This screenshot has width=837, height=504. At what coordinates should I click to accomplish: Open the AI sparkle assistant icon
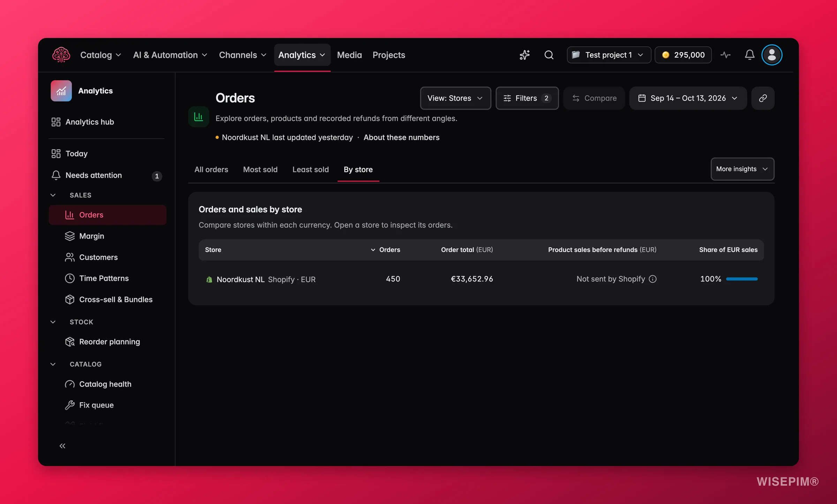(x=525, y=55)
